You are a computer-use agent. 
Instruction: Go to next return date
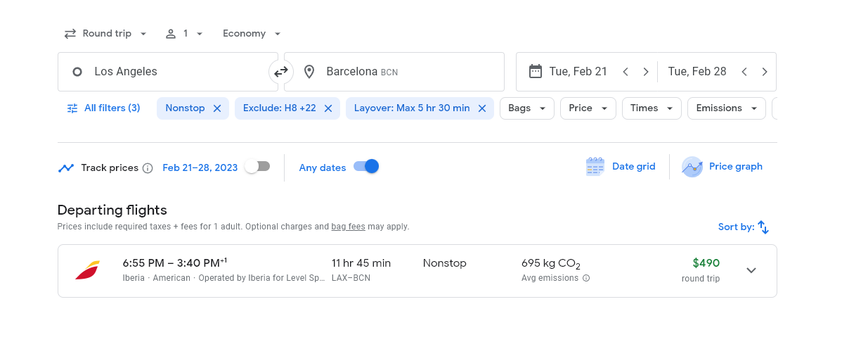pos(765,72)
